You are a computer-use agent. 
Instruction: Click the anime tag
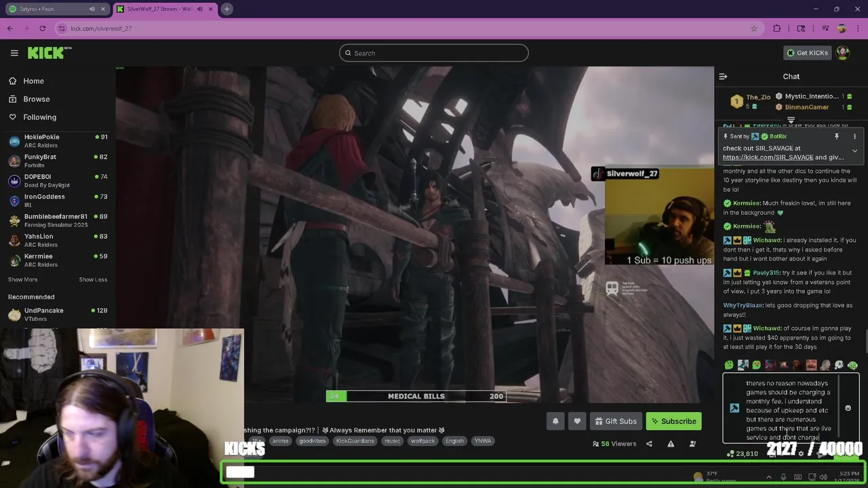[280, 441]
